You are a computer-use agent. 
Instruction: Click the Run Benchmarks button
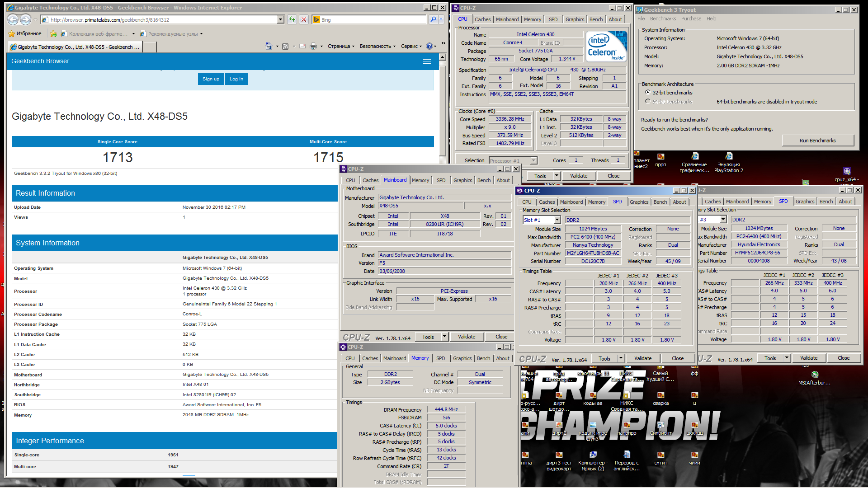pos(817,141)
